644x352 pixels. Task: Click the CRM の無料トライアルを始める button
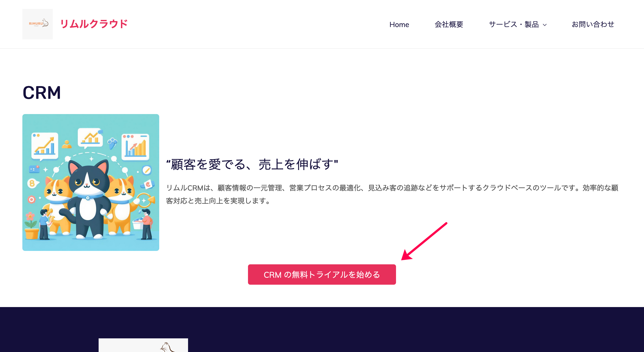322,274
